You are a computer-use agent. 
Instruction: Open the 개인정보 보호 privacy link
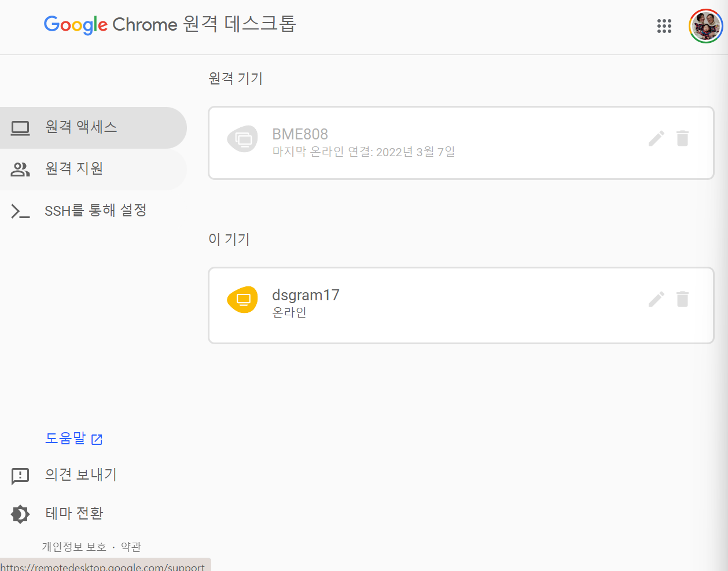tap(74, 547)
